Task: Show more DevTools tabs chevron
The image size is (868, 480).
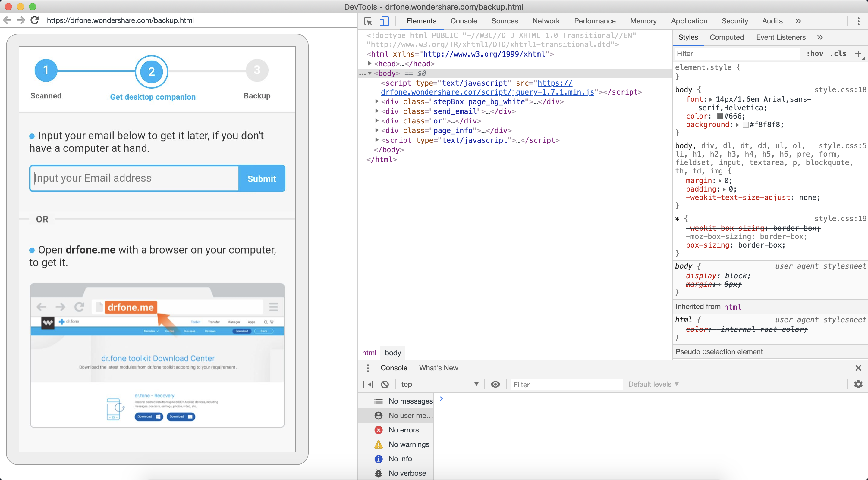Action: 798,21
